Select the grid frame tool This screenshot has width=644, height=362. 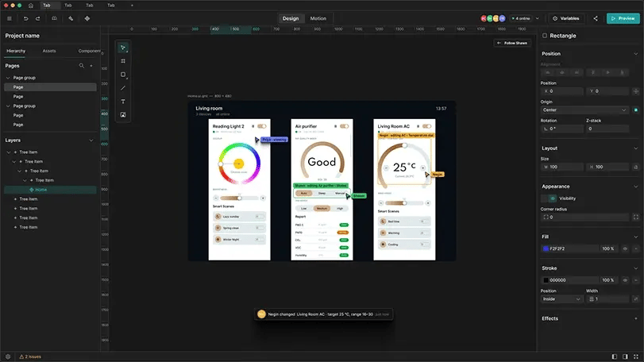point(123,61)
